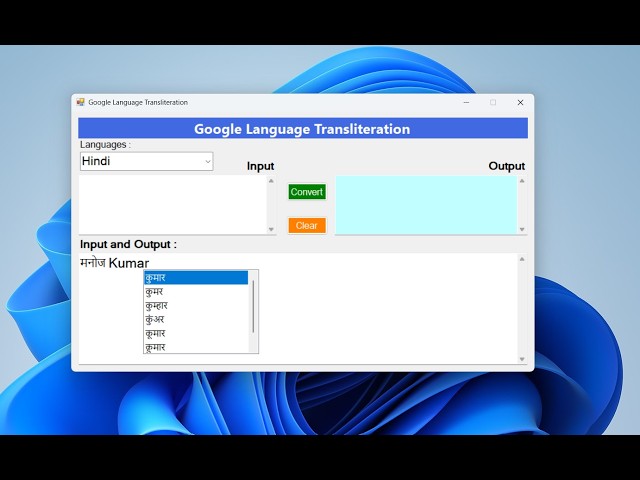Select the suggestion कुंअर
This screenshot has width=640, height=480.
196,319
